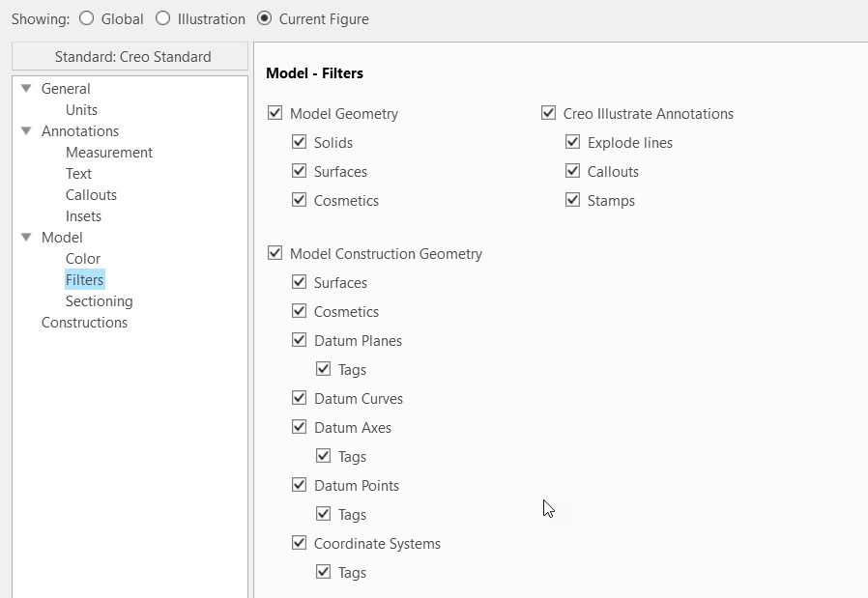Collapse the General tree section
This screenshot has width=868, height=598.
click(25, 88)
